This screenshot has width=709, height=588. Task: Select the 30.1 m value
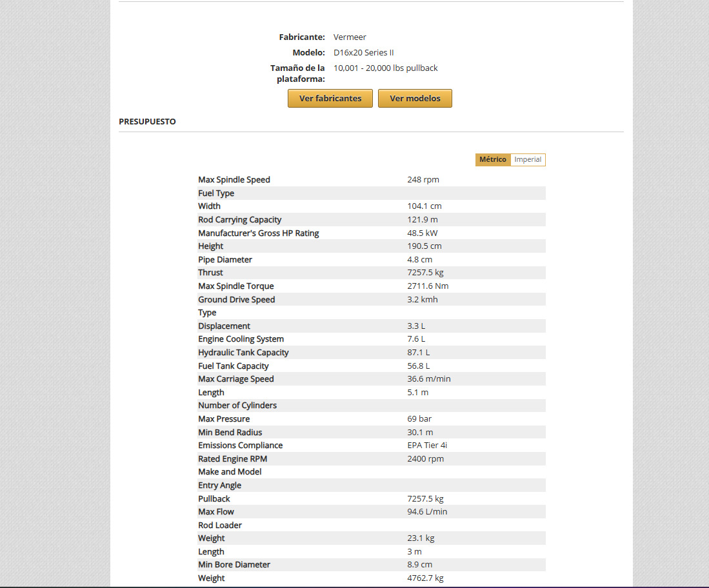click(x=420, y=433)
